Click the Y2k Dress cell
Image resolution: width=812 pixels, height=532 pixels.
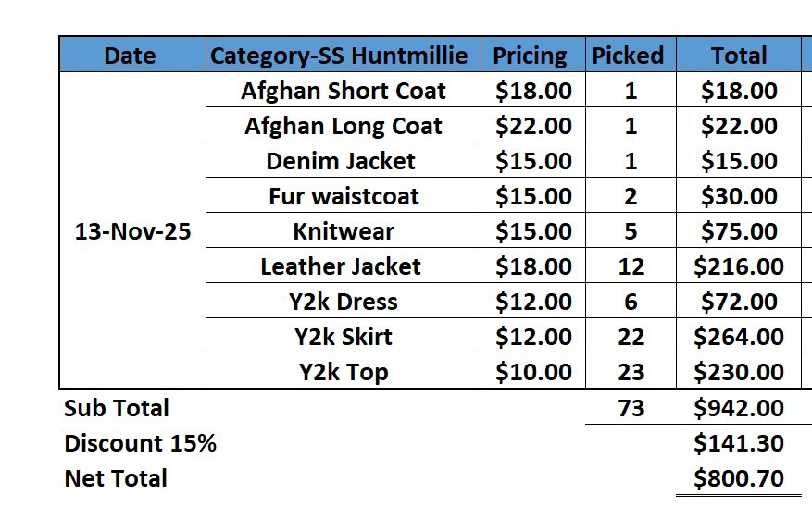[343, 302]
